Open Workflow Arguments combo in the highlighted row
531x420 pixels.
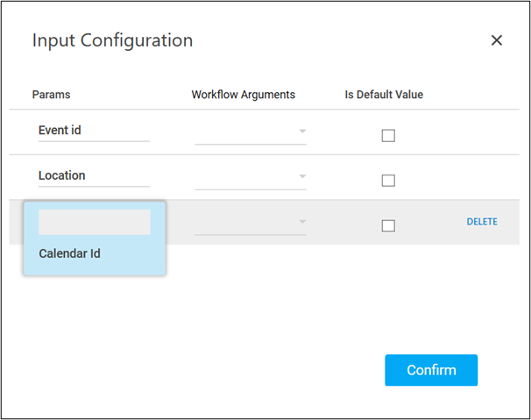(250, 223)
